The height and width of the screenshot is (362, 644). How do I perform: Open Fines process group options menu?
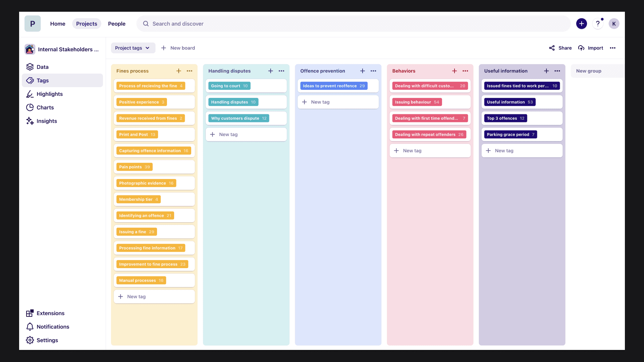pos(190,71)
